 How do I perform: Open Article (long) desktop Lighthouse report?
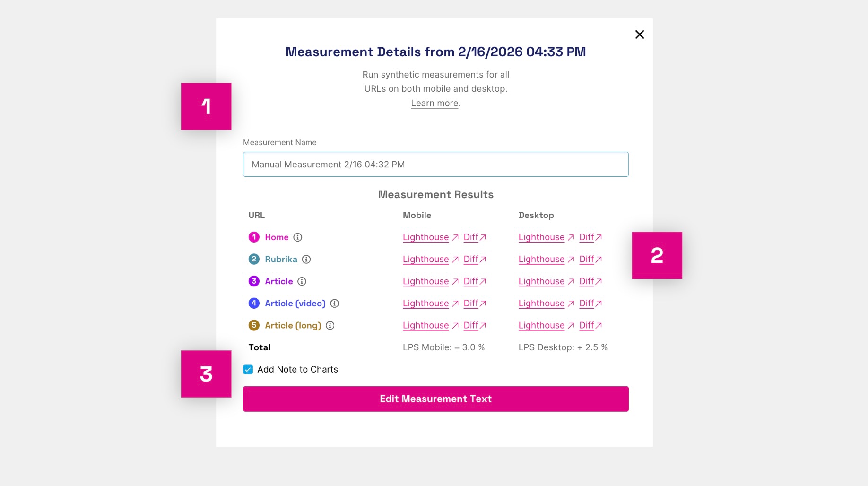tap(541, 326)
